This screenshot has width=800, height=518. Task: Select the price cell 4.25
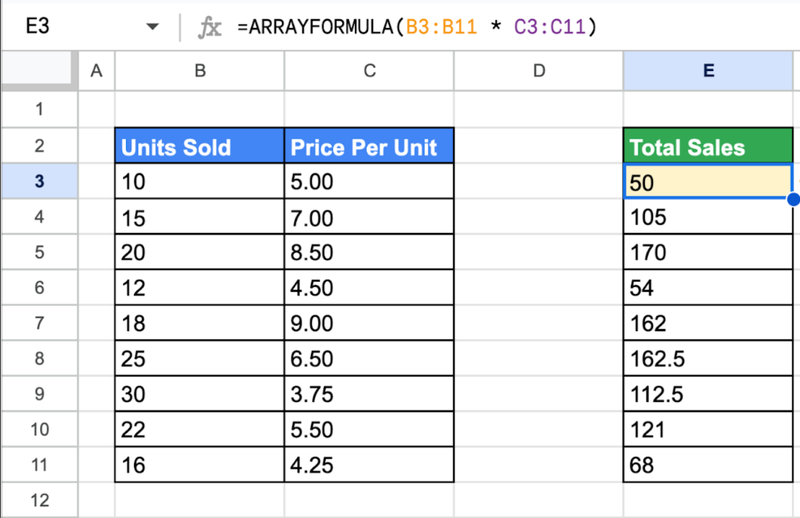(369, 465)
